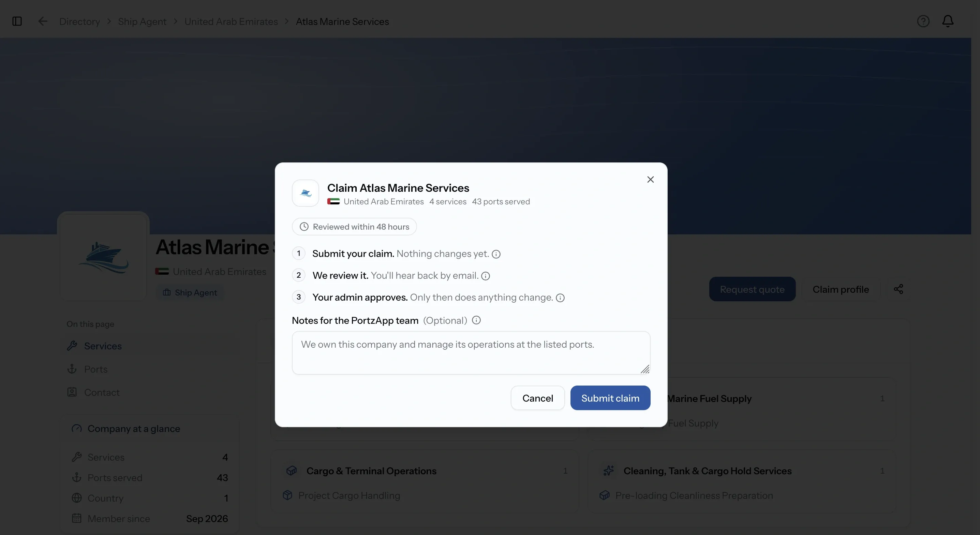Viewport: 980px width, 535px height.
Task: Submit the claim
Action: tap(610, 398)
